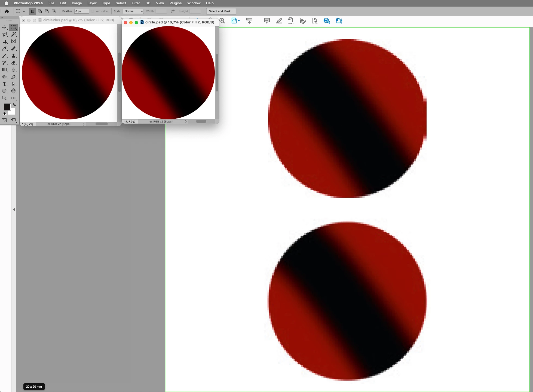Click the comment icon in Acrobat toolbar
This screenshot has width=533, height=392.
267,21
